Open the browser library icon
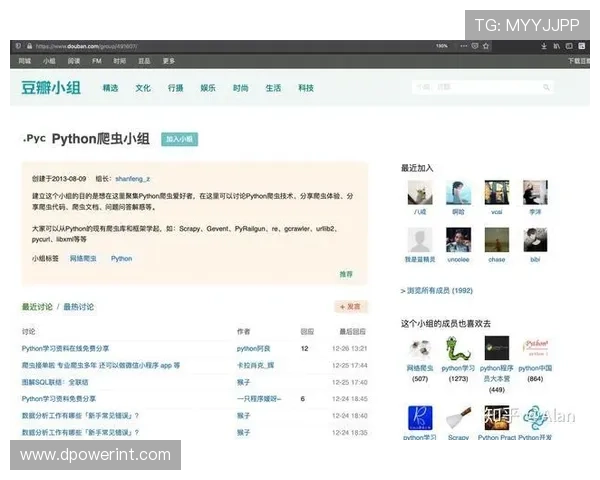 556,46
